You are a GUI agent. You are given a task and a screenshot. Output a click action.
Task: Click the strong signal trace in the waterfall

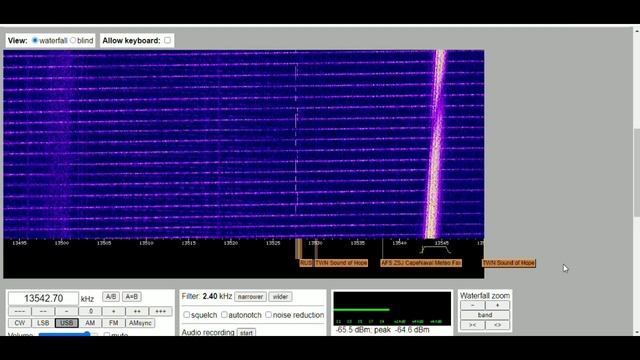point(436,143)
